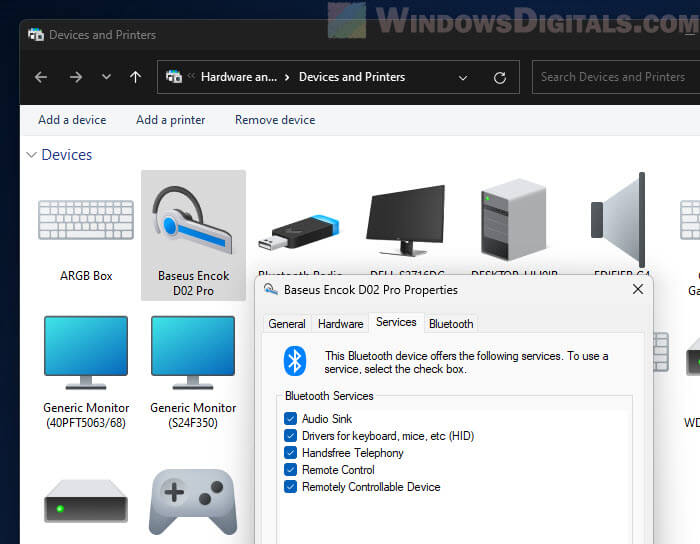Expand the address bar history dropdown

[463, 78]
